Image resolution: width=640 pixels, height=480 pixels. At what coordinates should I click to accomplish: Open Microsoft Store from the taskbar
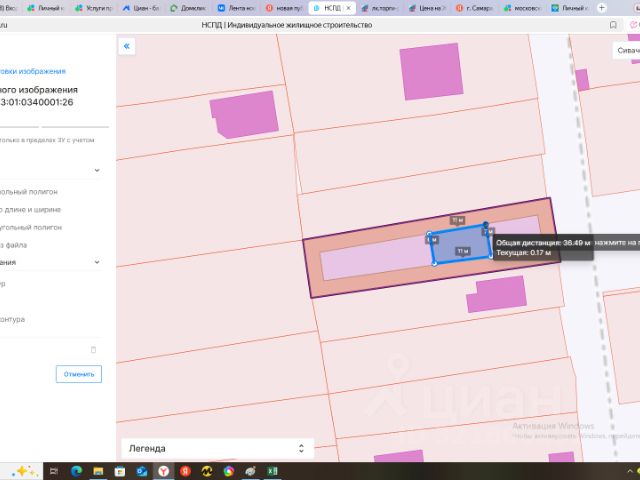(120, 471)
